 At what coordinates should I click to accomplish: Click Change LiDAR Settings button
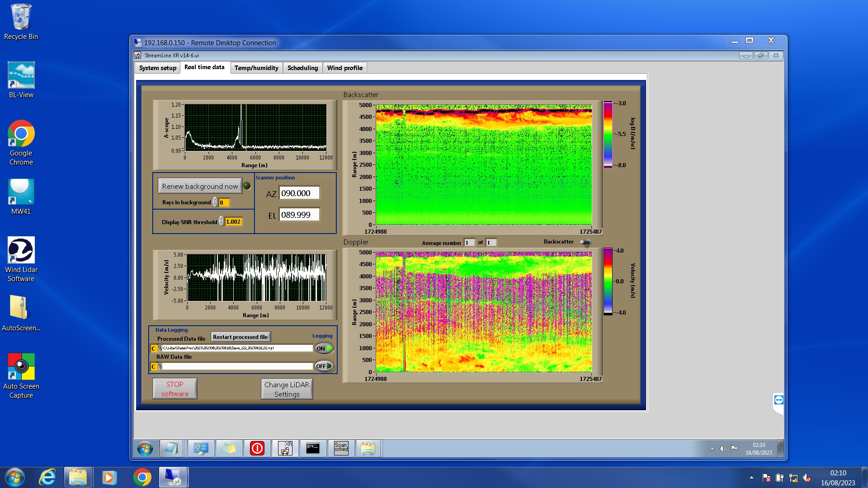[x=287, y=389]
